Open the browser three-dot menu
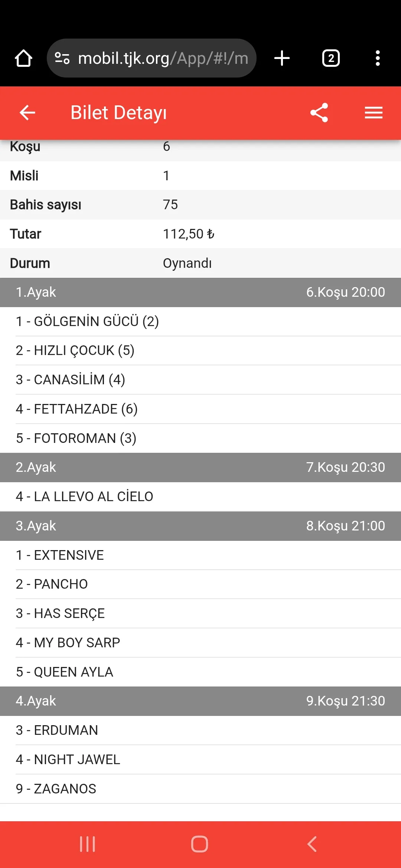This screenshot has width=401, height=868. 378,58
